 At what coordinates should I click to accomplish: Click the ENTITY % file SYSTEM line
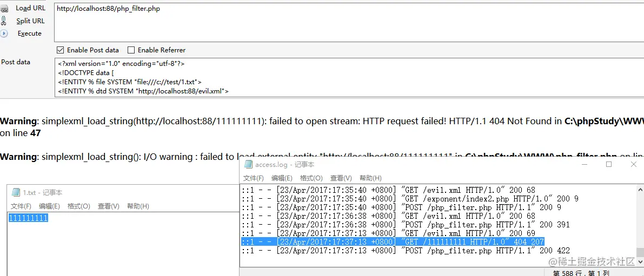click(x=129, y=82)
